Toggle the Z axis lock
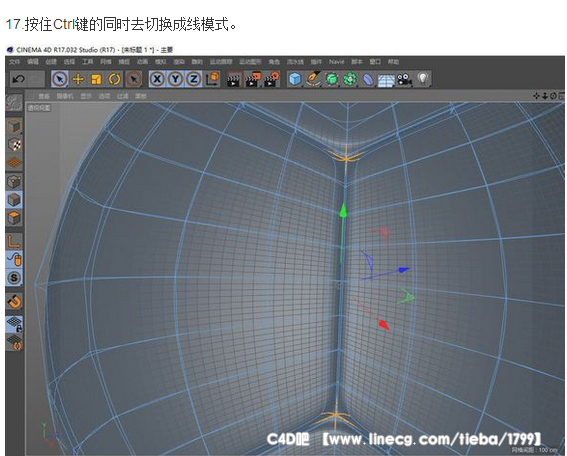 [193, 79]
